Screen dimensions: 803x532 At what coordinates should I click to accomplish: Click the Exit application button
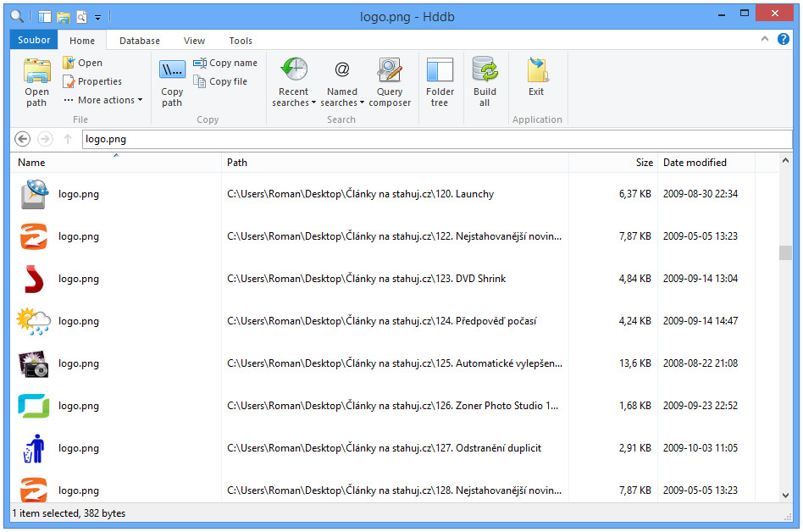[x=536, y=77]
